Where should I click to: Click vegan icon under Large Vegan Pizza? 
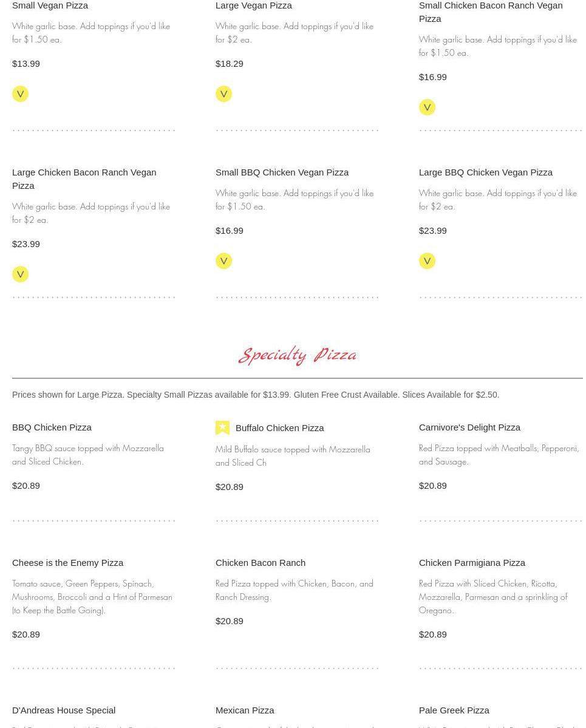tap(223, 94)
